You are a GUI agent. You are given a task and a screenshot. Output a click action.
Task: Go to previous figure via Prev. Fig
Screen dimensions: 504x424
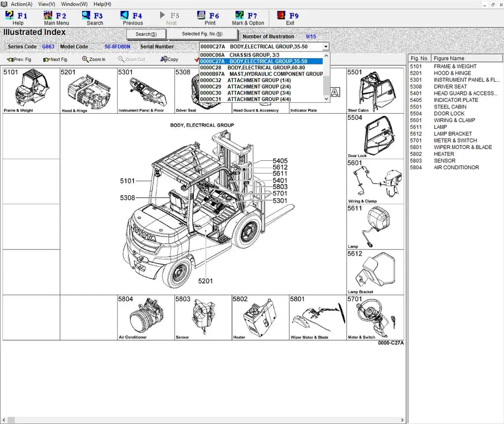(x=19, y=59)
